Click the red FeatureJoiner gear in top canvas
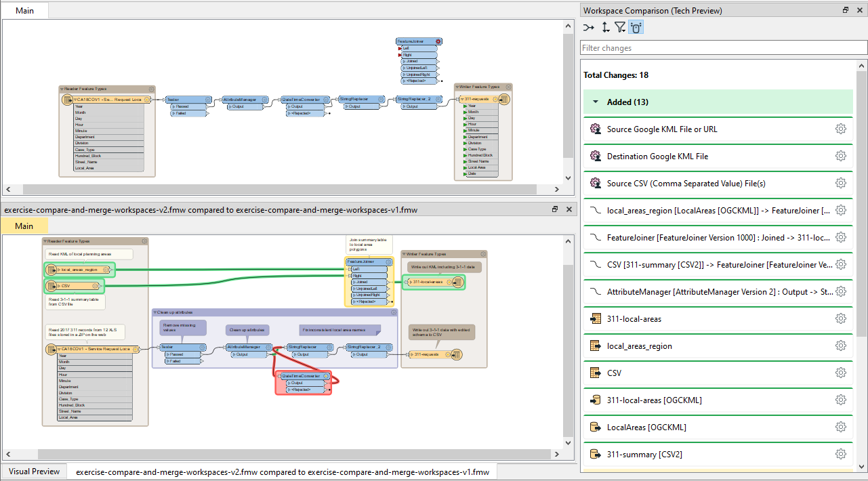 point(438,41)
